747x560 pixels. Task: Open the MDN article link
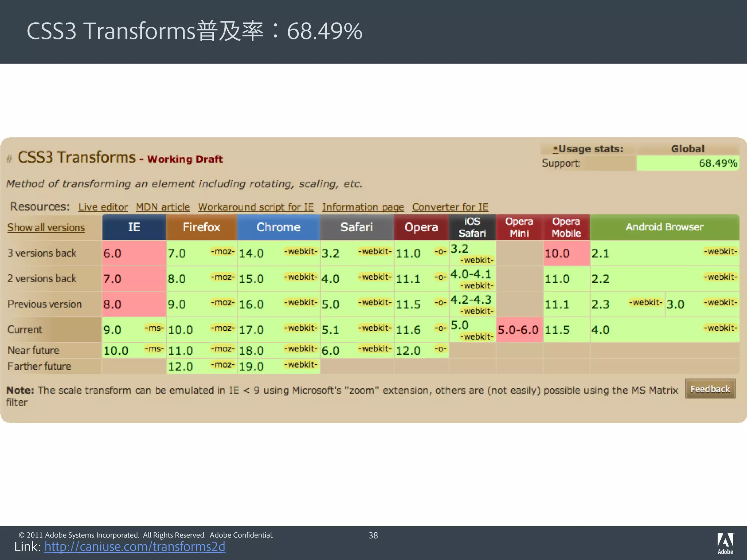coord(163,207)
